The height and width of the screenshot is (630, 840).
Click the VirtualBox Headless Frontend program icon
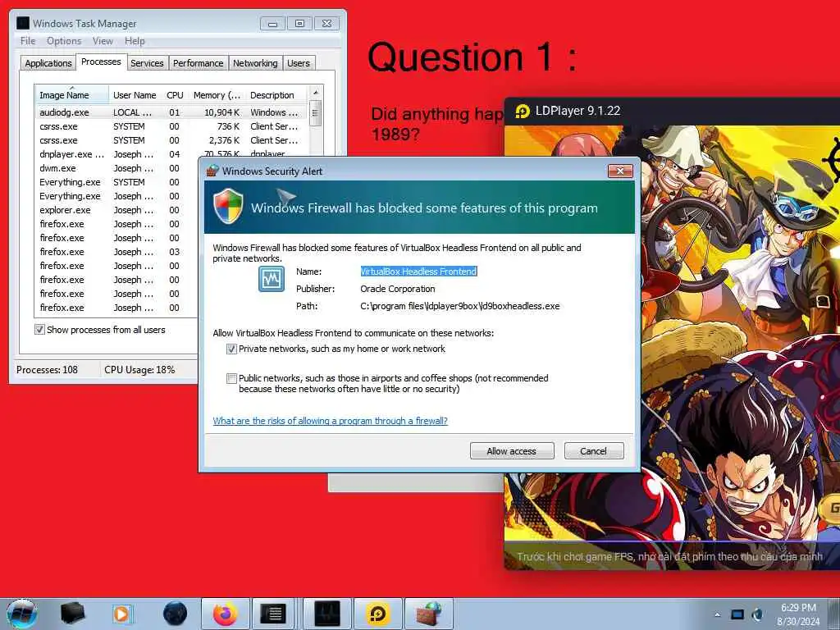[272, 279]
